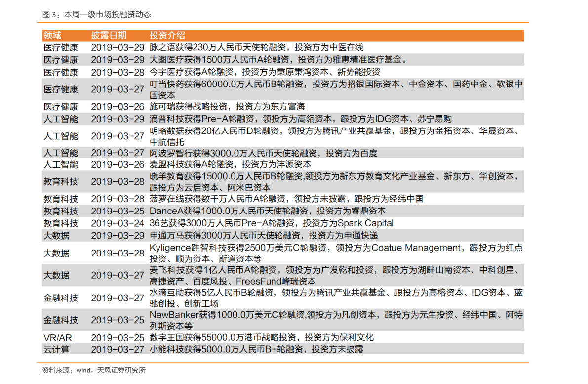Screen dimensions: 588x384
Task: Click the 叮当快药 B轮融资 description
Action: pyautogui.click(x=336, y=89)
